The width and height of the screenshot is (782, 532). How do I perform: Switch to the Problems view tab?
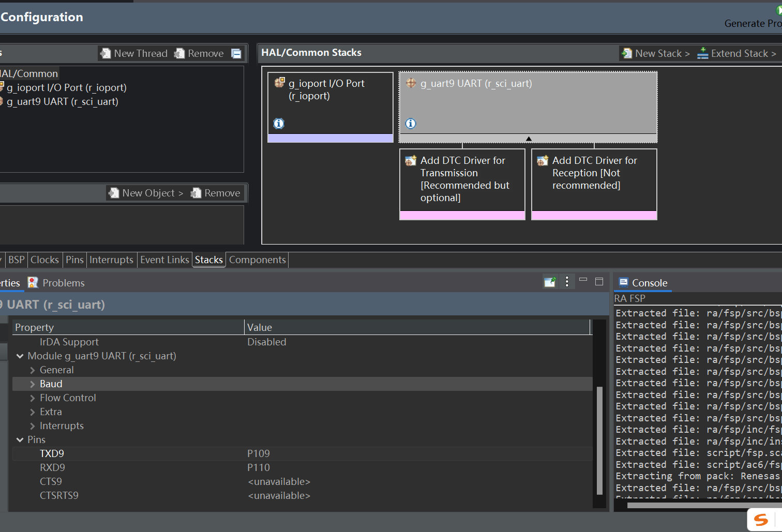click(x=56, y=283)
